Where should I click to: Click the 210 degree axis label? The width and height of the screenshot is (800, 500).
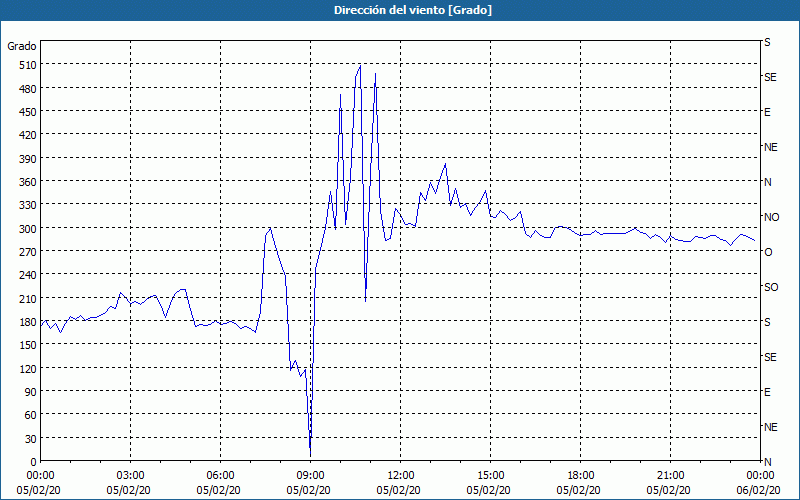[28, 299]
